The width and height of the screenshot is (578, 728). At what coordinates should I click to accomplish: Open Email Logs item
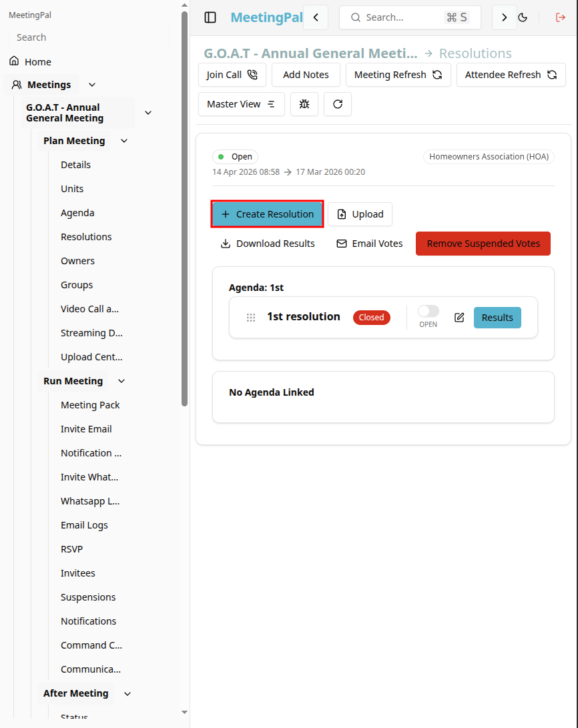coord(84,525)
